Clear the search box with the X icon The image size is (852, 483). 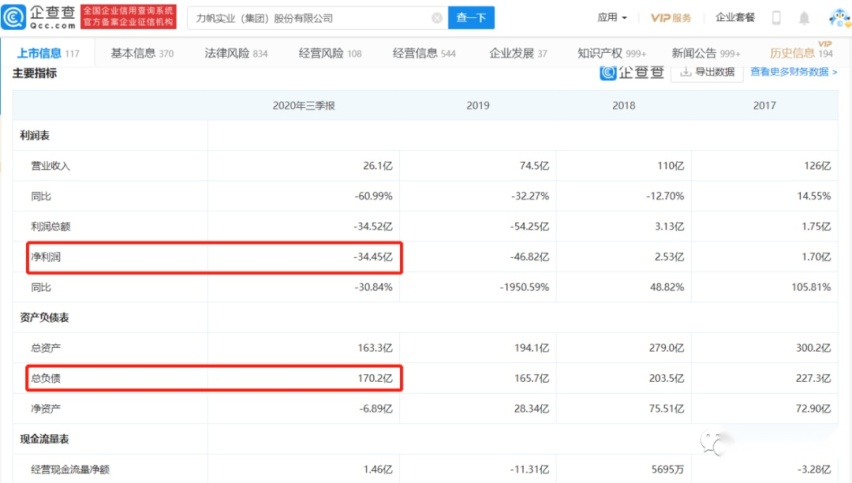coord(436,18)
